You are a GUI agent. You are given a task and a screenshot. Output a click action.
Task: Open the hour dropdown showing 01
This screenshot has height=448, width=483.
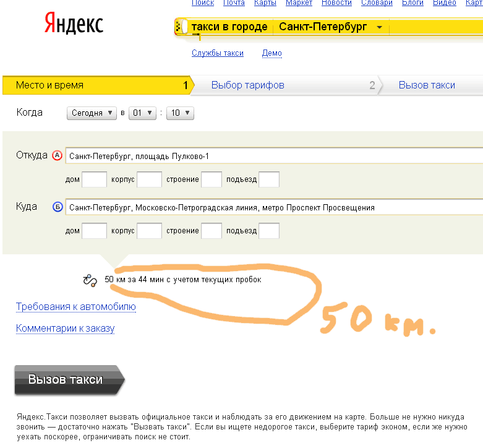142,113
